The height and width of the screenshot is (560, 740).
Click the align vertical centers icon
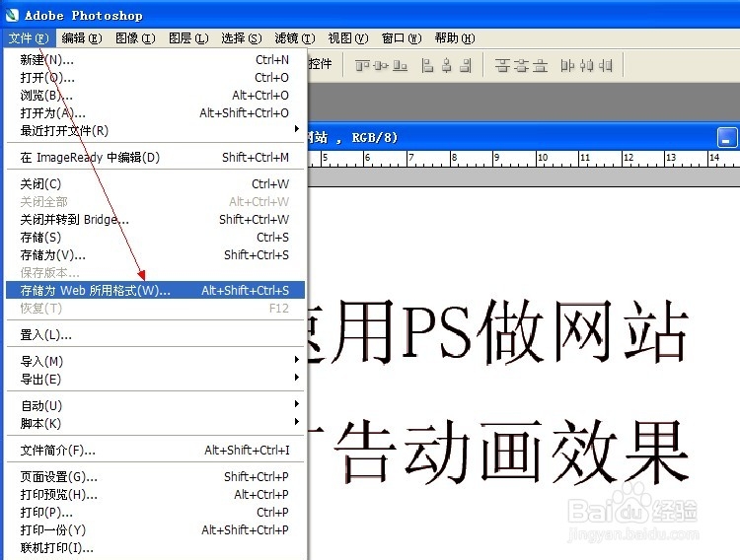tap(381, 65)
